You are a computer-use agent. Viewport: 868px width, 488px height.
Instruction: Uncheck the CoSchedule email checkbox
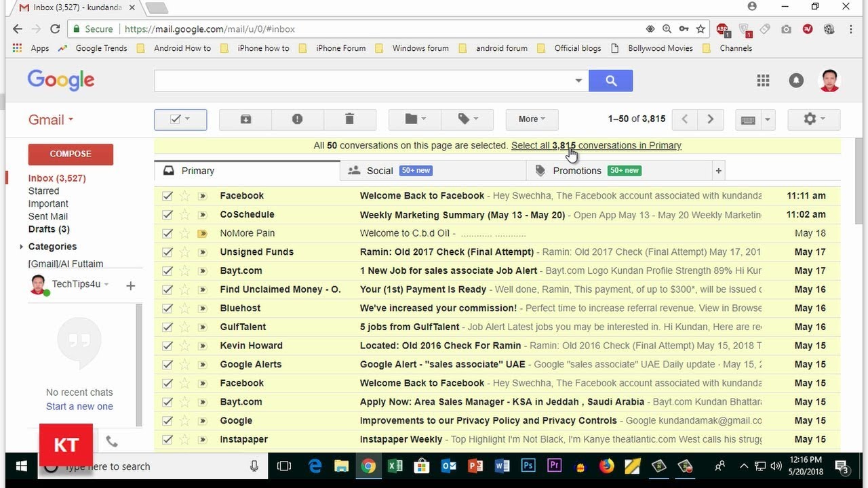click(x=167, y=215)
